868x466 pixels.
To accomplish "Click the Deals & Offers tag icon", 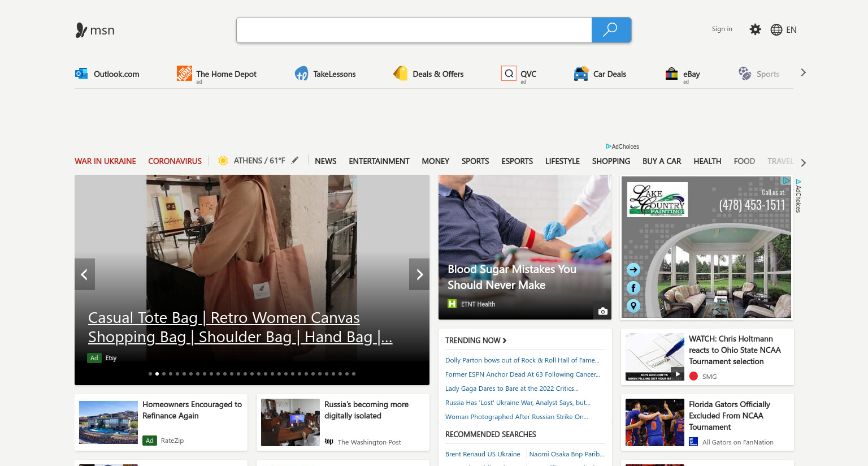I will (x=401, y=74).
